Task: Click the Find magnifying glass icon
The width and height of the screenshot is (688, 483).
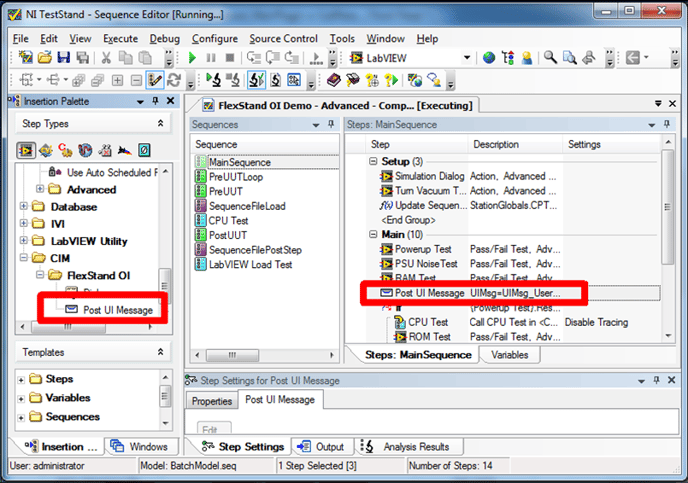Action: pos(550,57)
